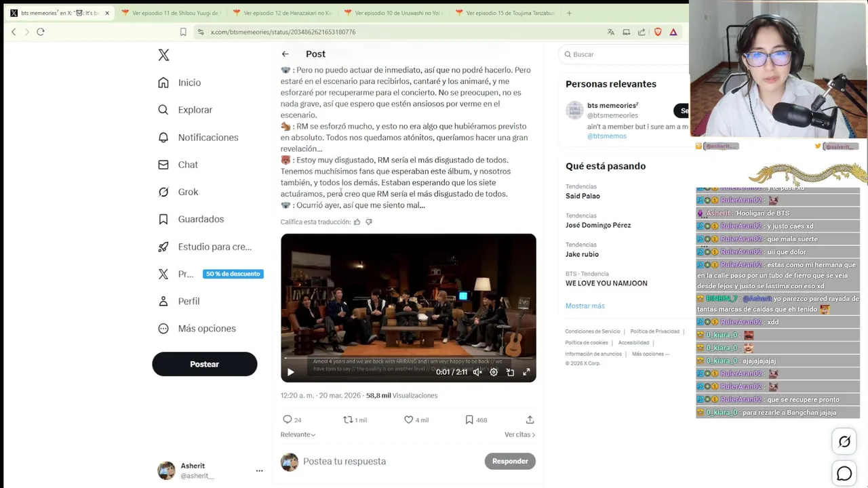Click the reply icon with 24 replies
Image resolution: width=868 pixels, height=488 pixels.
click(x=288, y=420)
